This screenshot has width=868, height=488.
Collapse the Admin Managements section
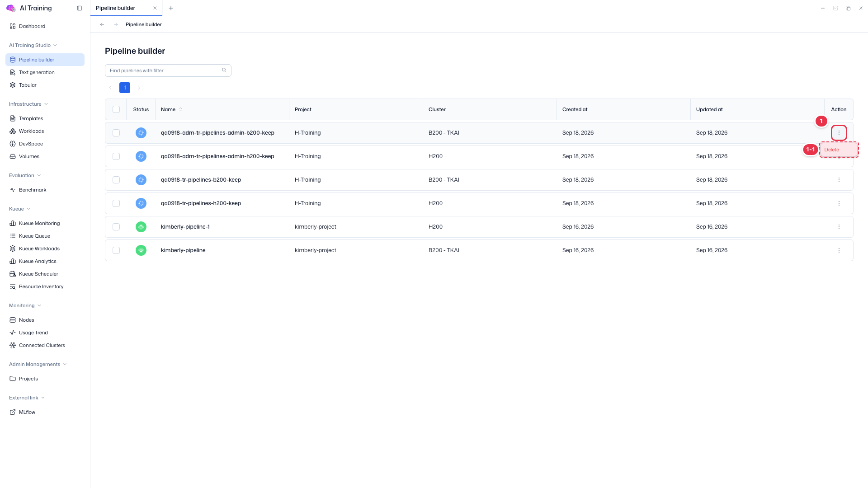coord(38,364)
